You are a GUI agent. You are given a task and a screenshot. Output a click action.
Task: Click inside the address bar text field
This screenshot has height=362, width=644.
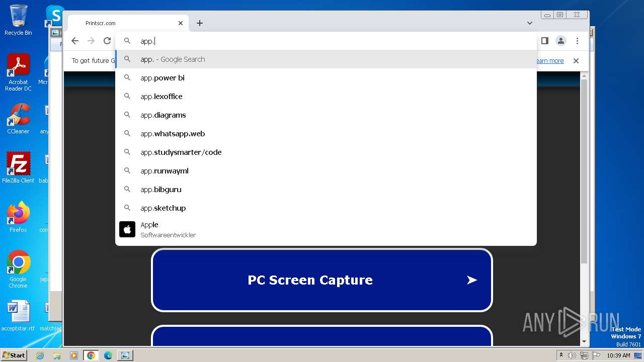[x=326, y=41]
